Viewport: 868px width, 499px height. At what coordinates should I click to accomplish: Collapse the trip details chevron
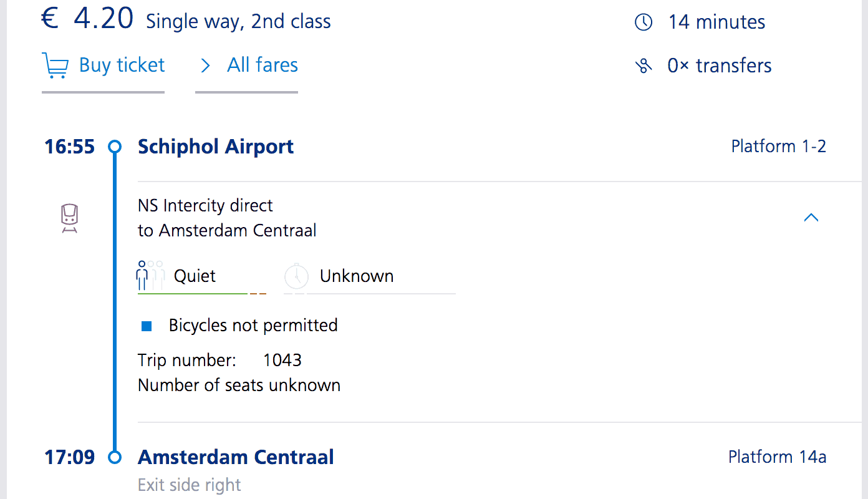811,218
